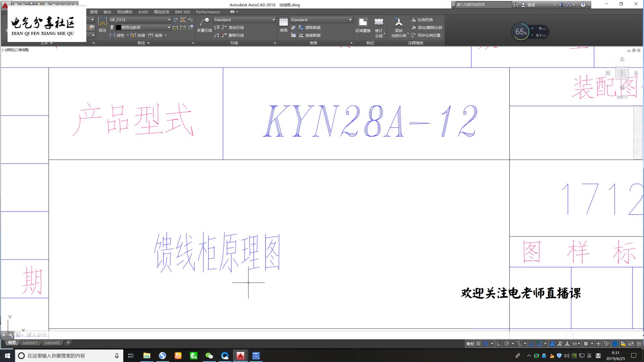
Task: Add a new layout with plus button
Action: point(68,342)
